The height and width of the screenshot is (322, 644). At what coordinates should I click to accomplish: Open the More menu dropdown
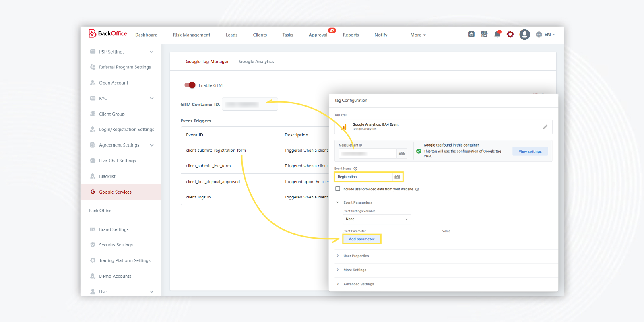pyautogui.click(x=418, y=35)
